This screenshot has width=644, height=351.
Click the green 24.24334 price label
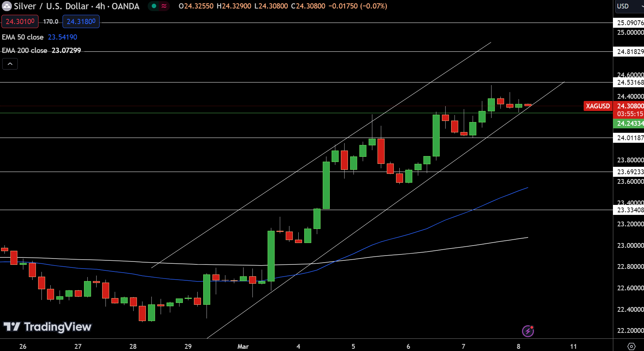coord(629,124)
